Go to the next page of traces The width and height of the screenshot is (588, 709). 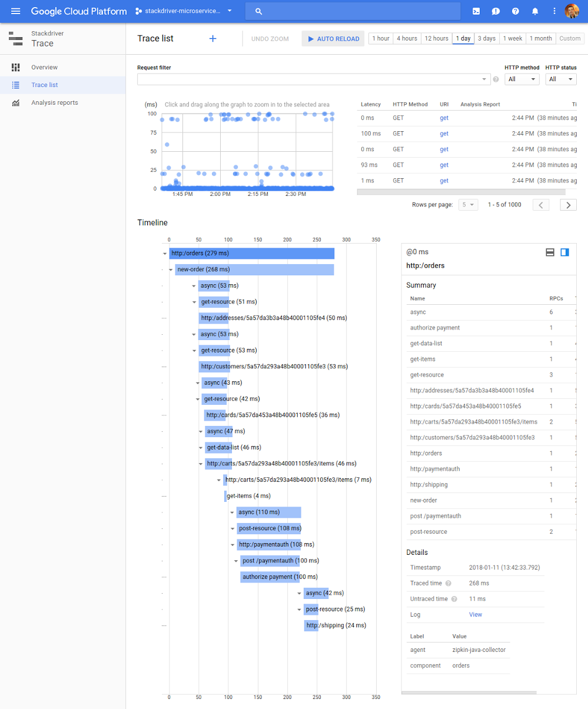(568, 205)
